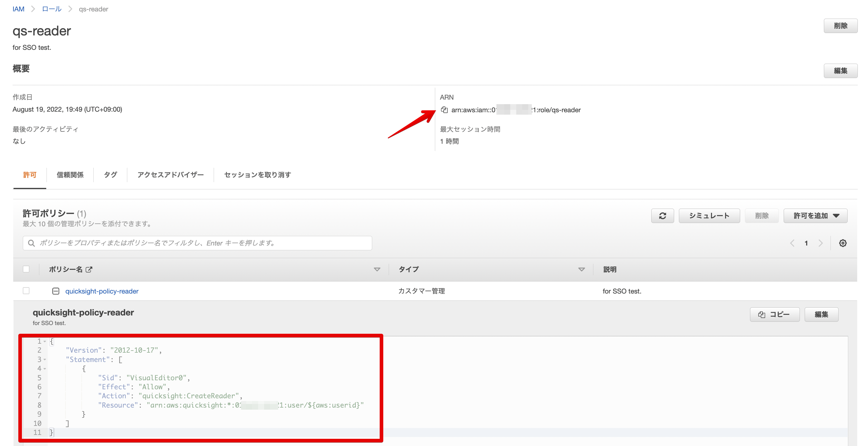The image size is (868, 446).
Task: Select the quicksight-policy-reader row checkbox
Action: click(x=26, y=291)
